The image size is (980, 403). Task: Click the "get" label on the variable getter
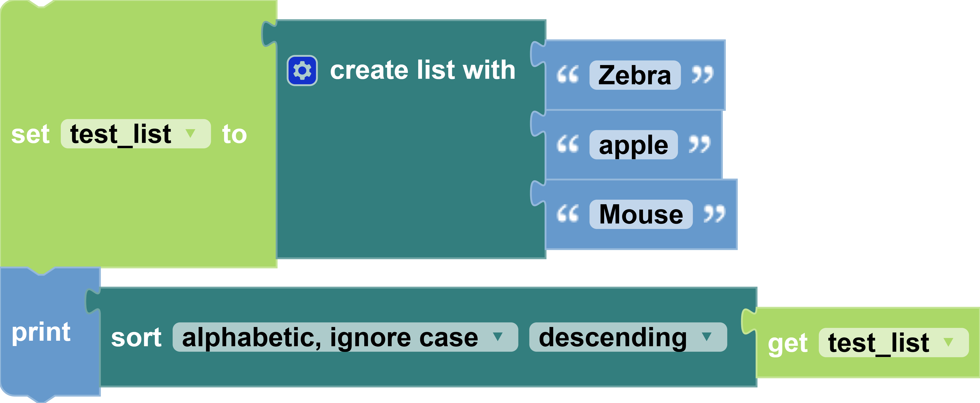click(787, 343)
